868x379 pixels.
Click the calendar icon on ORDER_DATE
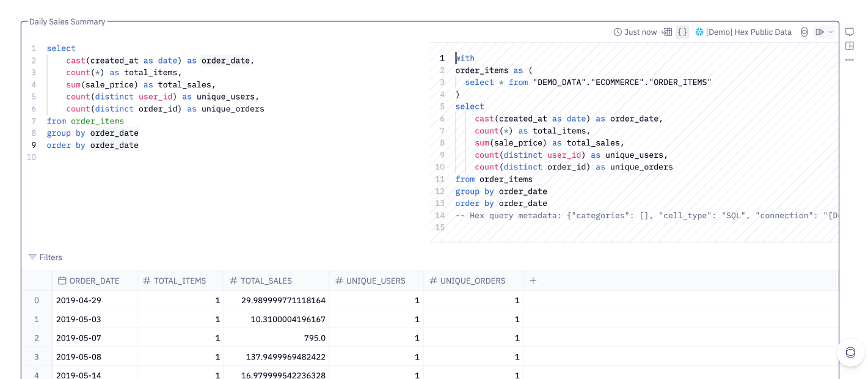tap(61, 280)
